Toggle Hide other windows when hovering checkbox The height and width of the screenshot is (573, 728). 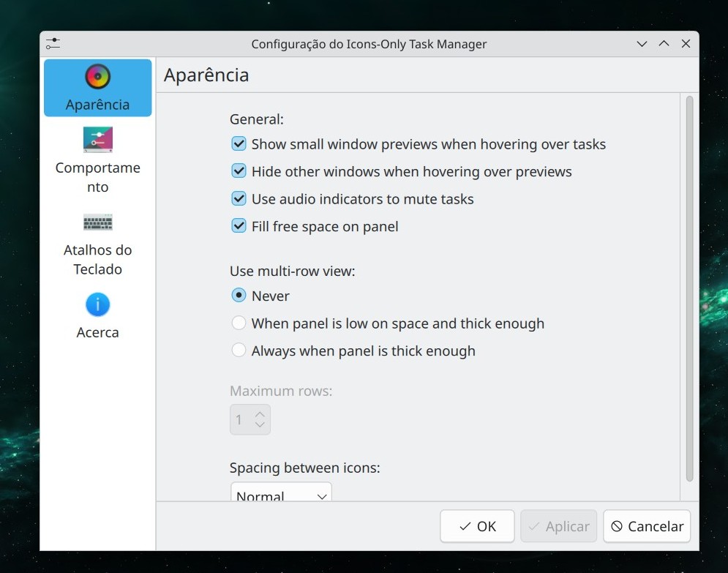pos(239,171)
